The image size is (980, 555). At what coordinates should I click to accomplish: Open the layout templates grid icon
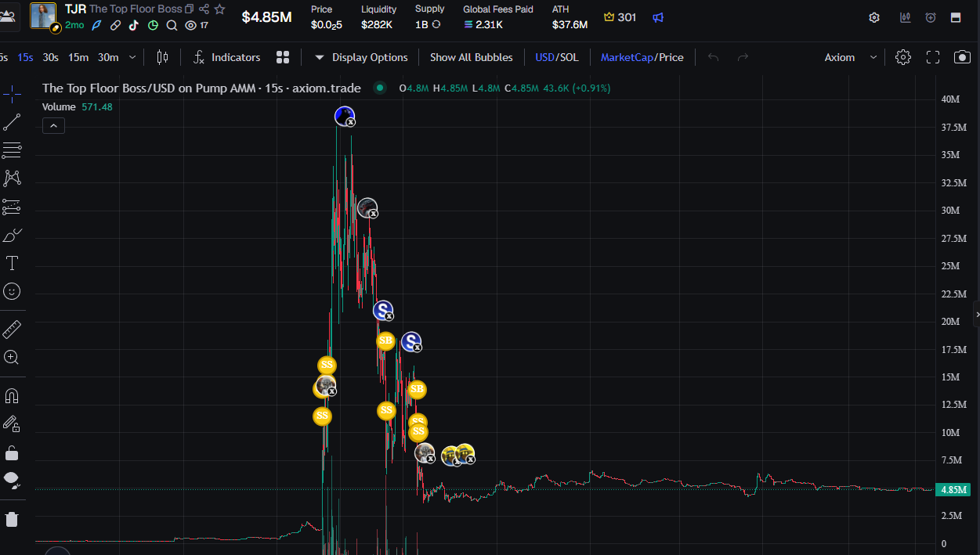point(283,57)
